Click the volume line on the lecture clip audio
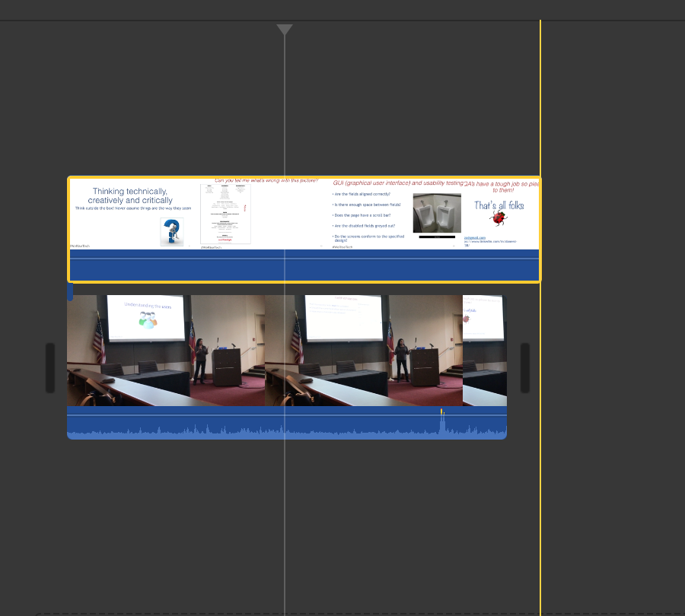The image size is (685, 616). click(x=287, y=416)
